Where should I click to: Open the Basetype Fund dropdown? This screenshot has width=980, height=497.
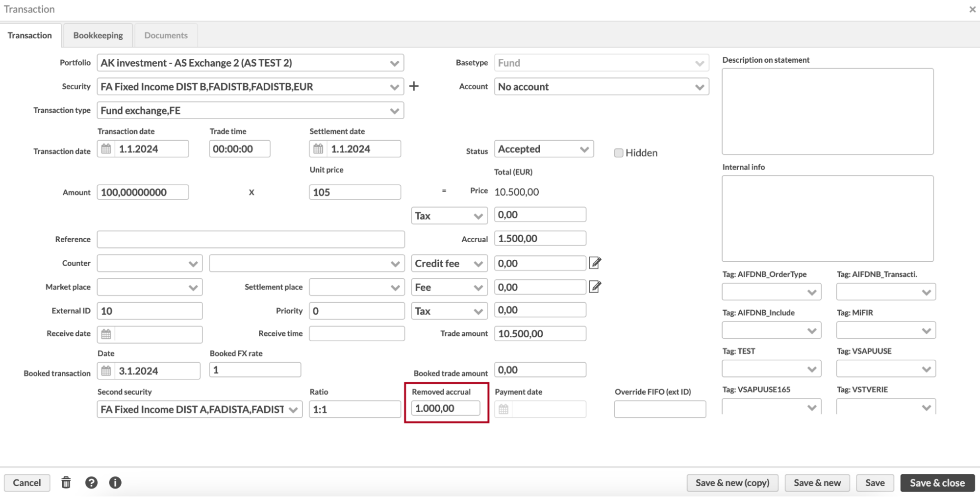pyautogui.click(x=602, y=63)
